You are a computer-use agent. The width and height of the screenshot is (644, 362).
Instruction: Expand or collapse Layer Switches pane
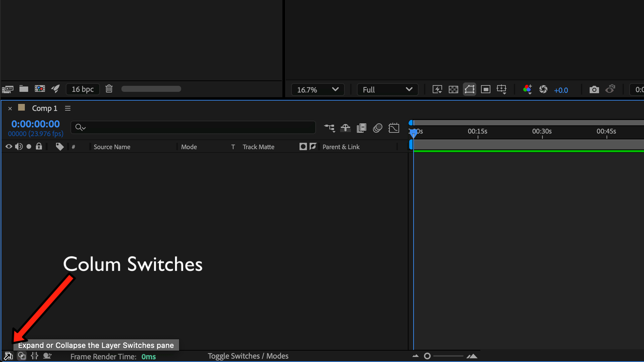coord(8,356)
